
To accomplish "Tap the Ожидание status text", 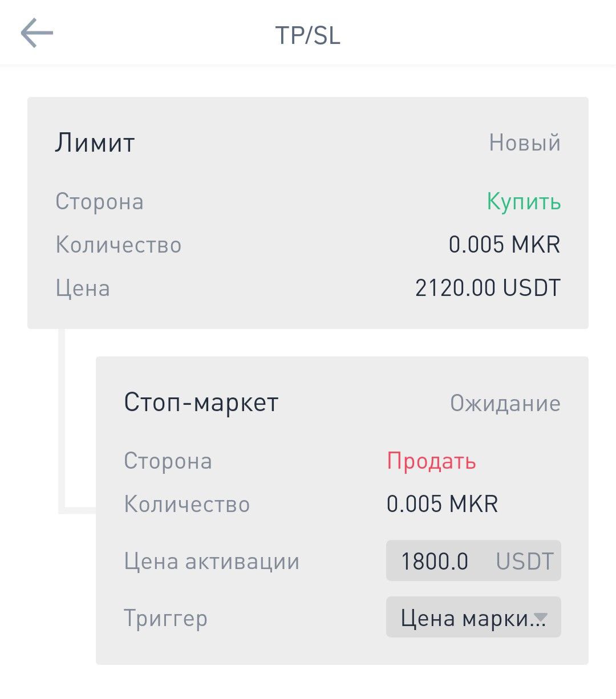I will pyautogui.click(x=505, y=403).
